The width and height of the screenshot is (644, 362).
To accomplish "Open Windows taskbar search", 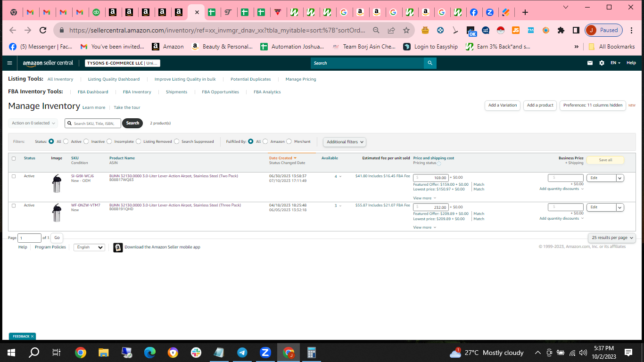I will click(34, 353).
